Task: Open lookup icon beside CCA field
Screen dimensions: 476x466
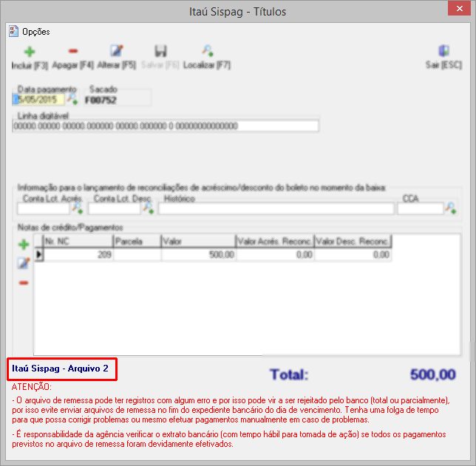Action: point(451,208)
